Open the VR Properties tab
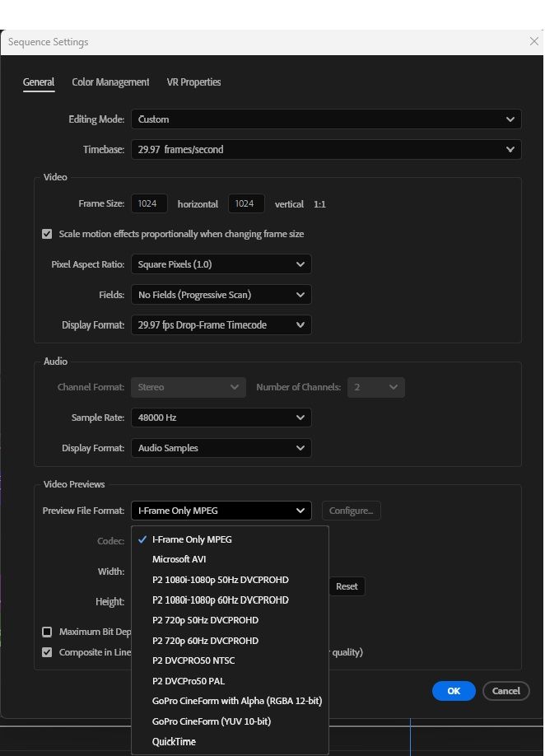 point(193,82)
